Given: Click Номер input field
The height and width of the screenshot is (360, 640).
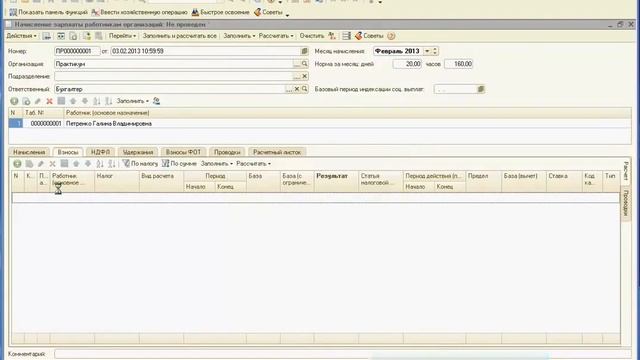Looking at the screenshot, I should coord(77,51).
